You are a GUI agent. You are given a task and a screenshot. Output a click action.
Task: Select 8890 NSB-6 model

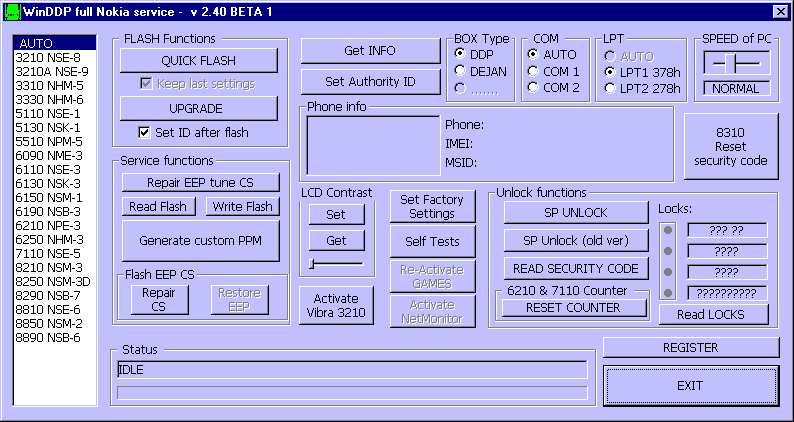pyautogui.click(x=55, y=337)
